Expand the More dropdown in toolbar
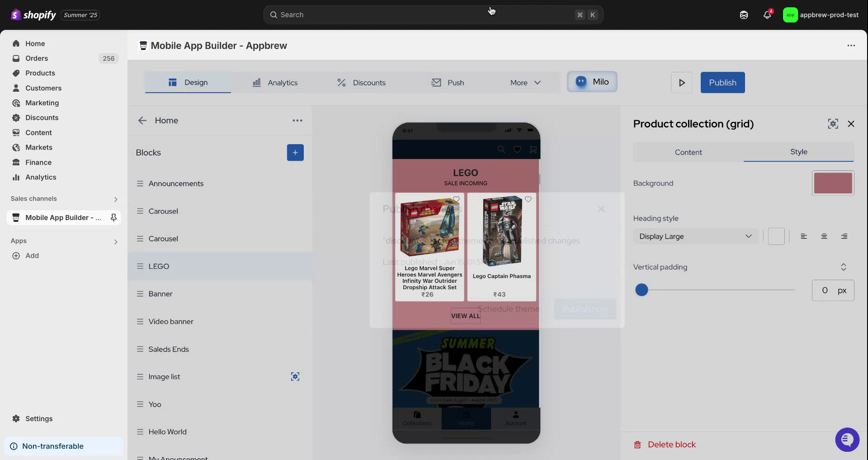The width and height of the screenshot is (868, 460). click(x=525, y=83)
